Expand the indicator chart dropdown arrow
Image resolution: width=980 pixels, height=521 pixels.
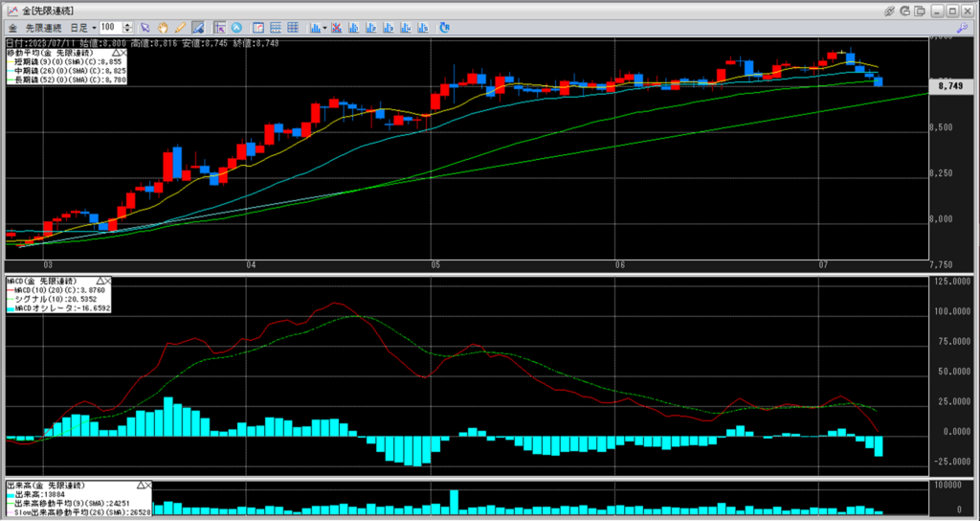[x=325, y=28]
